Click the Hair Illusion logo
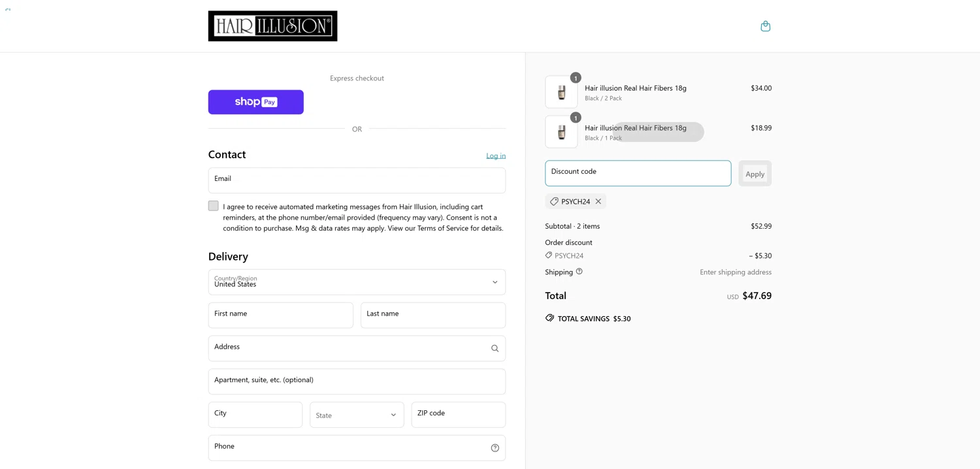Screen dimensions: 980x469 (272, 26)
